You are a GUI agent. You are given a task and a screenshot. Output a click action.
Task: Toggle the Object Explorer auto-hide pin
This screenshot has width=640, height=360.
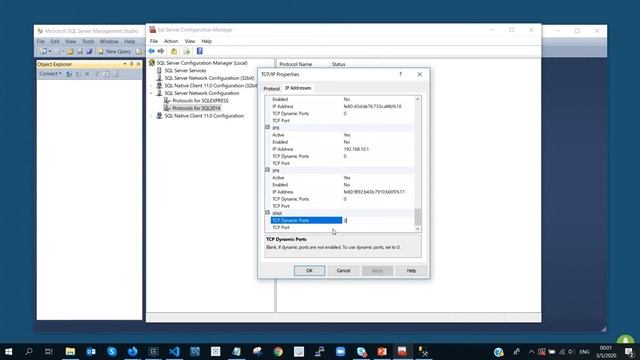click(x=131, y=64)
